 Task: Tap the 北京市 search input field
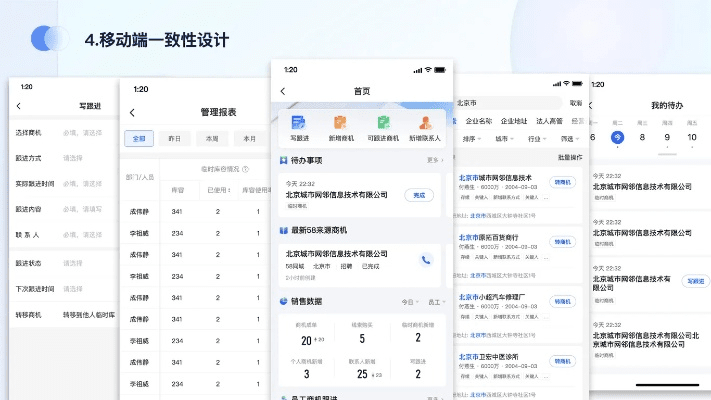tap(508, 103)
